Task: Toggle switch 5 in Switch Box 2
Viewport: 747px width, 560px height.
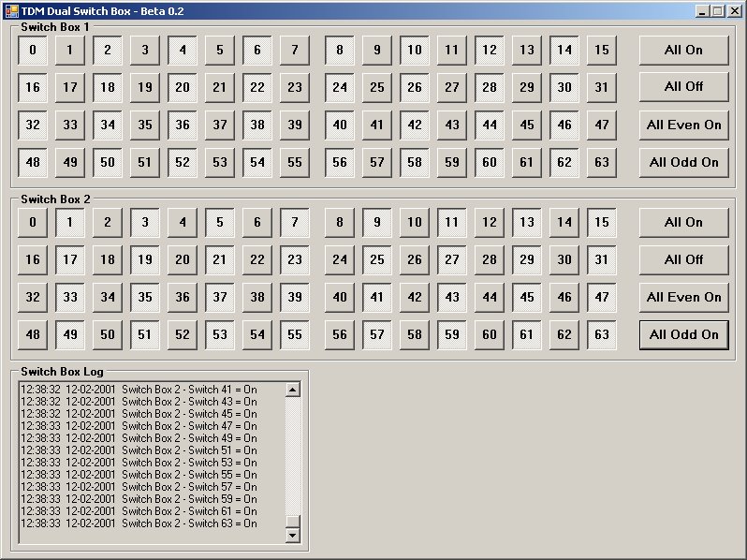Action: [220, 222]
